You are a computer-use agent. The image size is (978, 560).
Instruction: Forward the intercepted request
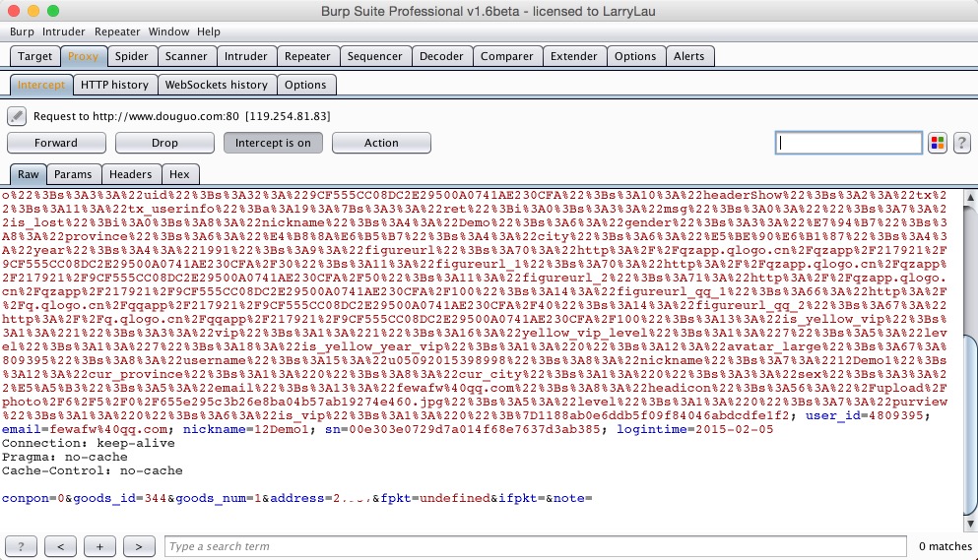[x=56, y=143]
